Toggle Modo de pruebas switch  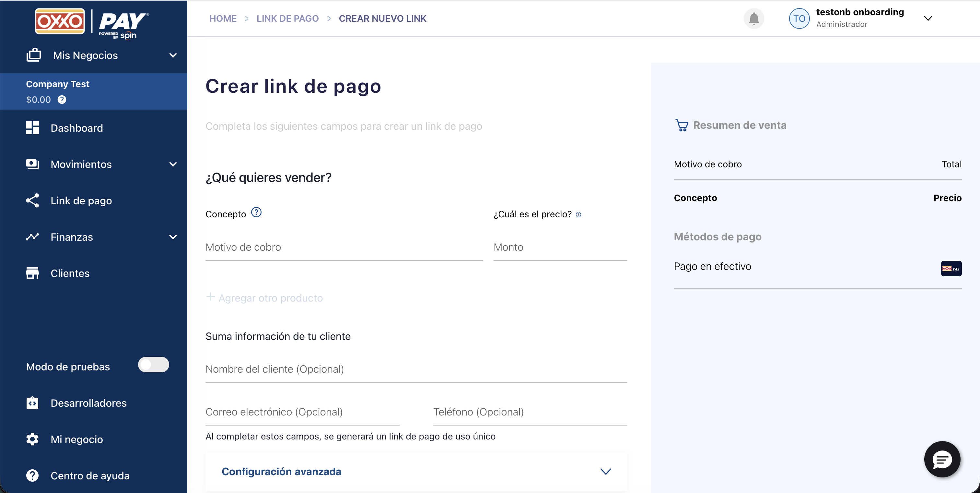tap(153, 365)
